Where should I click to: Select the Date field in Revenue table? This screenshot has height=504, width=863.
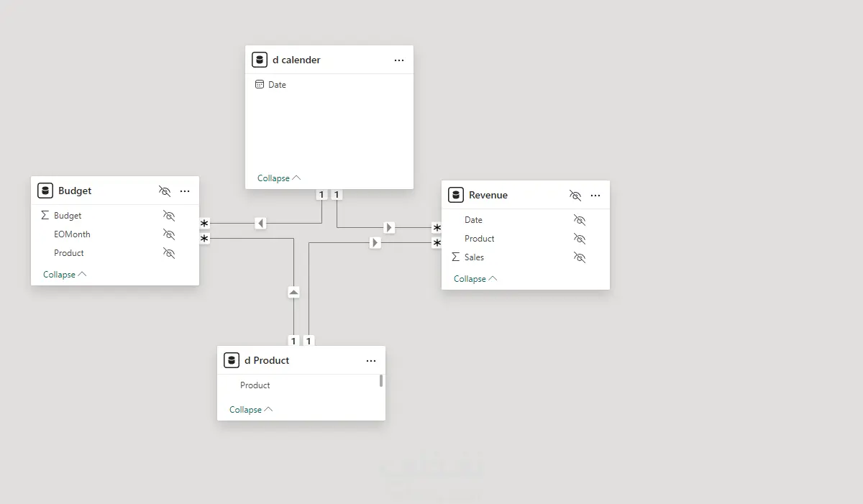click(473, 220)
